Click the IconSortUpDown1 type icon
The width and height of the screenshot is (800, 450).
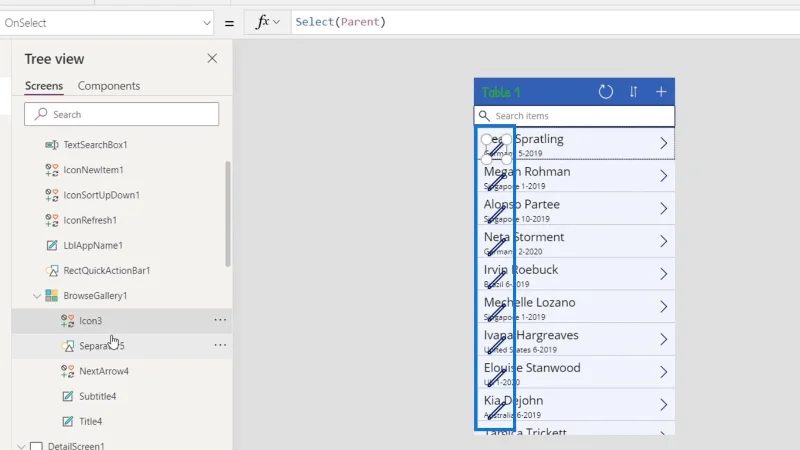(52, 195)
